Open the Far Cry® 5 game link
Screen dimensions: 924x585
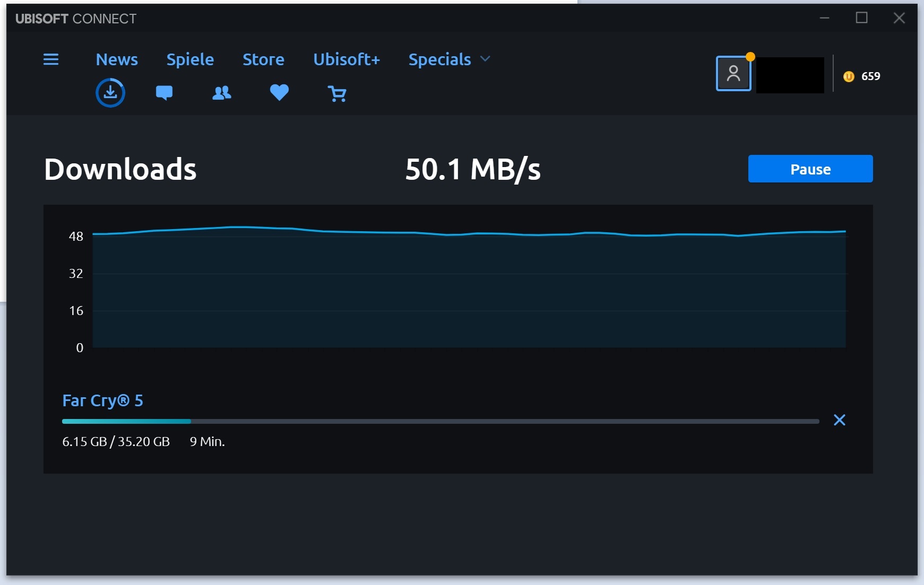tap(102, 400)
